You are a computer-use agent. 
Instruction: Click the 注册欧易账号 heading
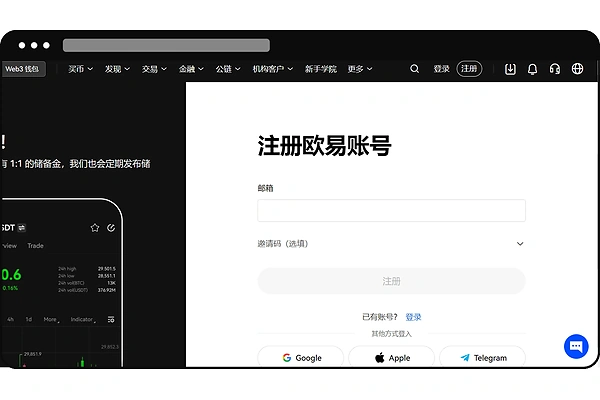tap(324, 146)
